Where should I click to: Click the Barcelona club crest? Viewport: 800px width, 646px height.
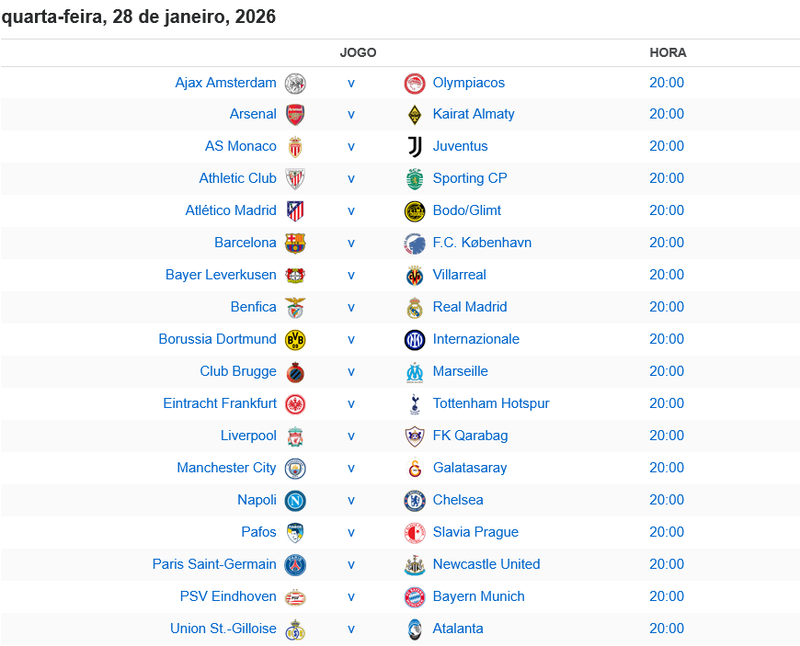(295, 243)
